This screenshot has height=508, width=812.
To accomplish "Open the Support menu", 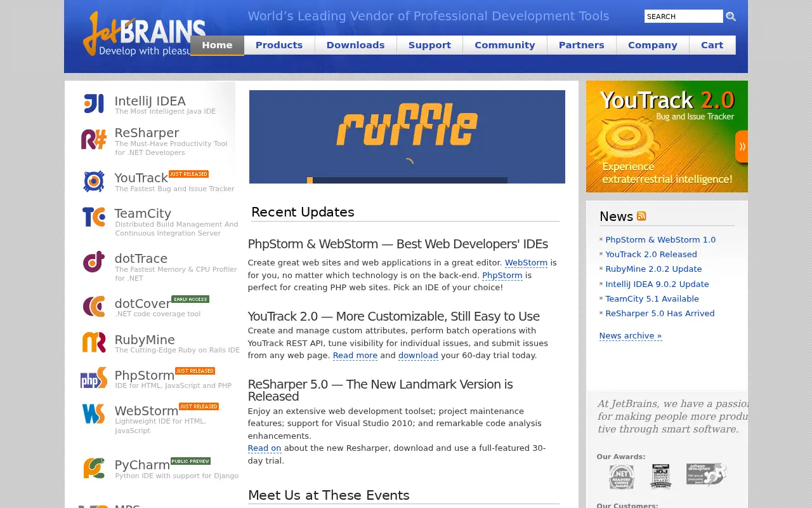I will tap(429, 45).
